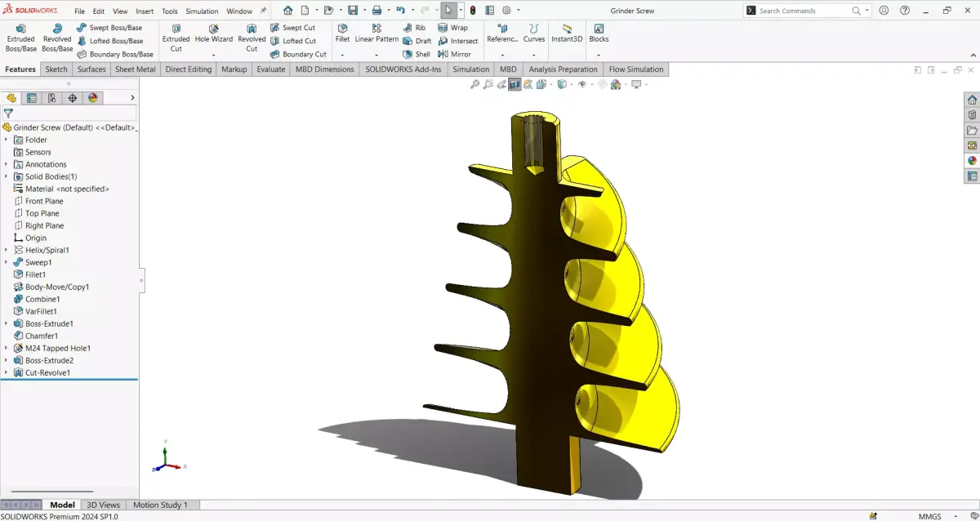Viewport: 980px width, 521px height.
Task: Select the Shell feature tool
Action: coord(416,54)
